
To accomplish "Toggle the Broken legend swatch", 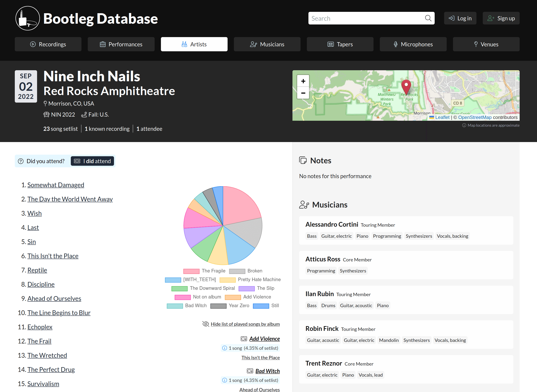I will (237, 271).
